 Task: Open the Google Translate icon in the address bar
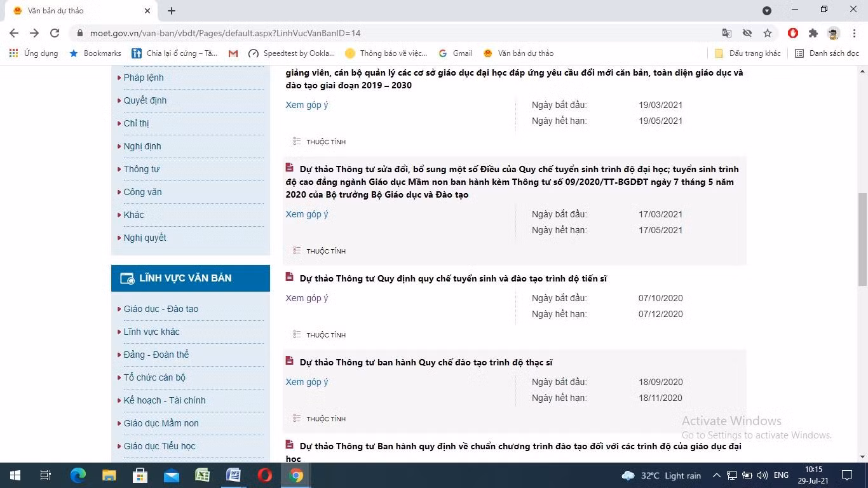[x=727, y=33]
